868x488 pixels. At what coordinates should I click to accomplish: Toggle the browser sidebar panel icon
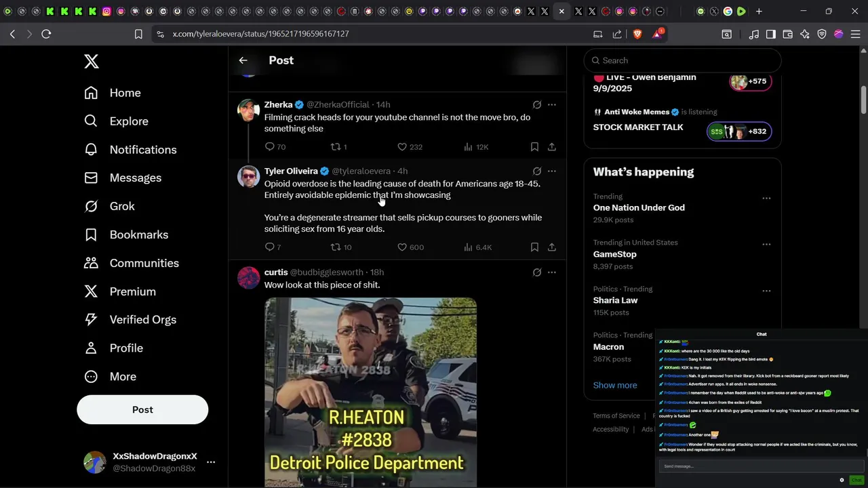771,34
